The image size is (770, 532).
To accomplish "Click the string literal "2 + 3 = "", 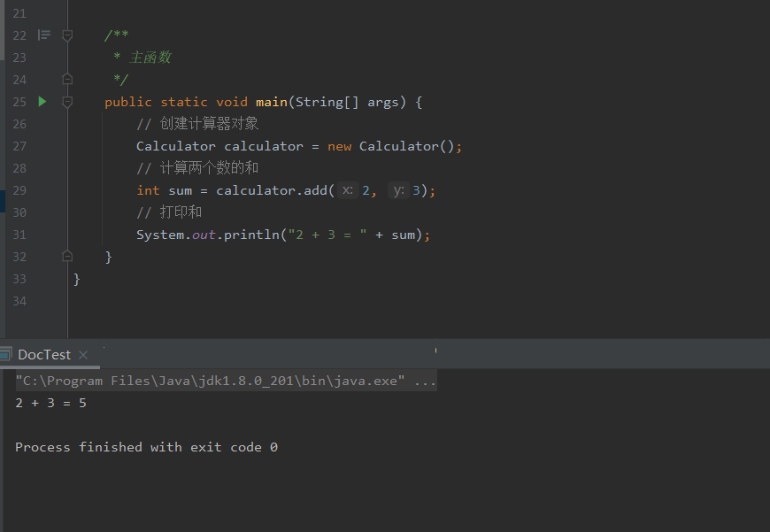I will pyautogui.click(x=327, y=235).
